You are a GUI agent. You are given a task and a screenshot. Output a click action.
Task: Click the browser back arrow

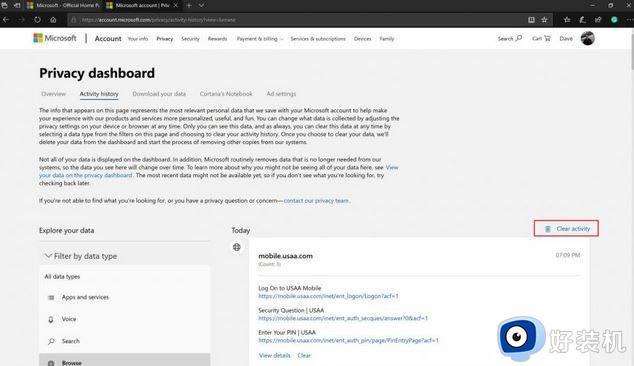[6, 19]
